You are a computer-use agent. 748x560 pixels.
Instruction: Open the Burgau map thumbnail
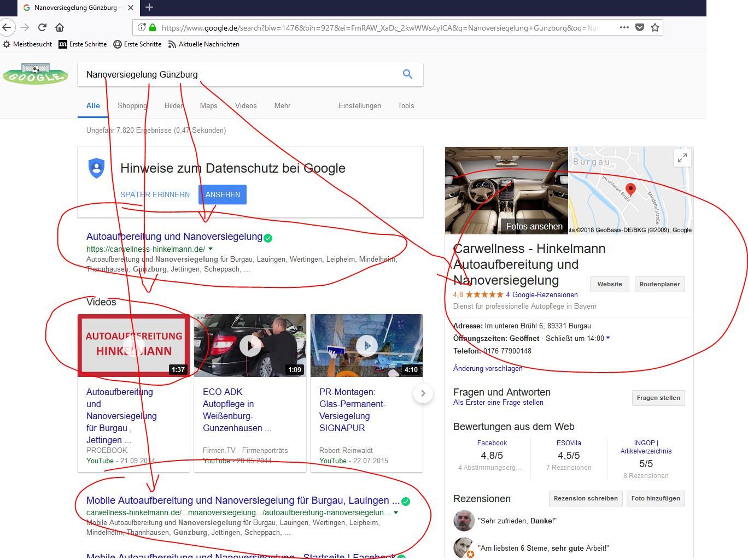pyautogui.click(x=631, y=190)
